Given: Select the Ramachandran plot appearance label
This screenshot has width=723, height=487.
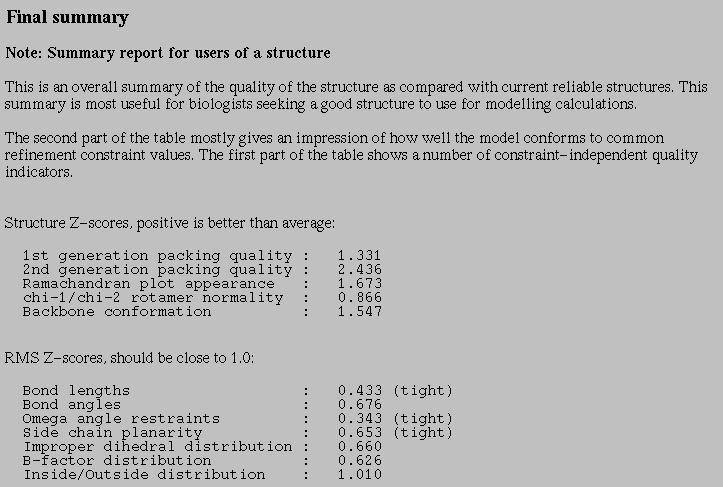Looking at the screenshot, I should (x=148, y=284).
